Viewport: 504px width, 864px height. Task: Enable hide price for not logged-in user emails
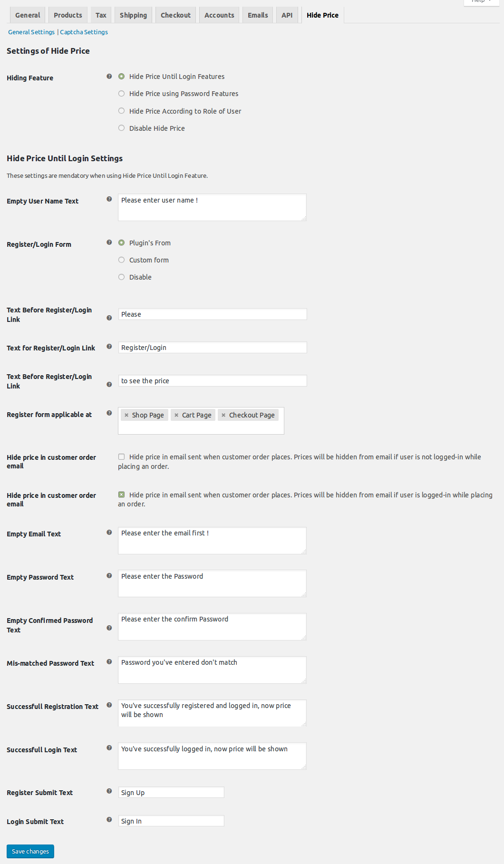[x=122, y=457]
